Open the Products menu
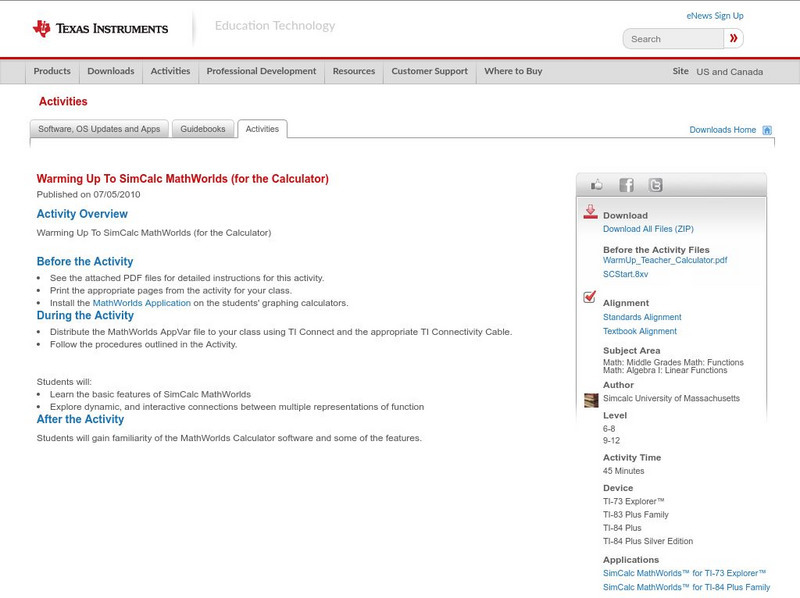800x598 pixels. point(52,72)
